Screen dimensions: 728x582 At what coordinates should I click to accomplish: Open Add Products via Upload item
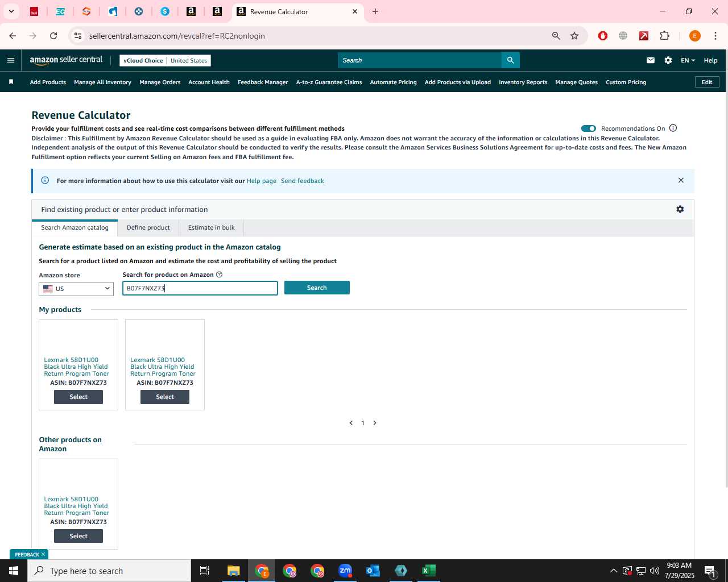click(x=457, y=82)
